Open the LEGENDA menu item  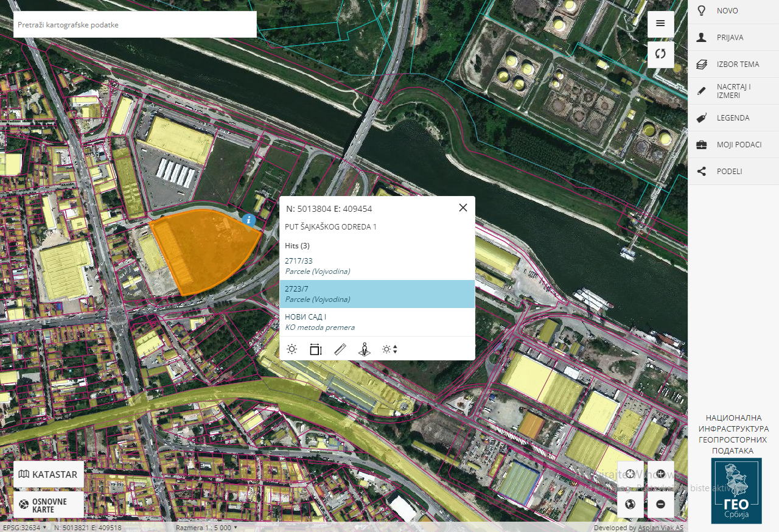tap(733, 118)
